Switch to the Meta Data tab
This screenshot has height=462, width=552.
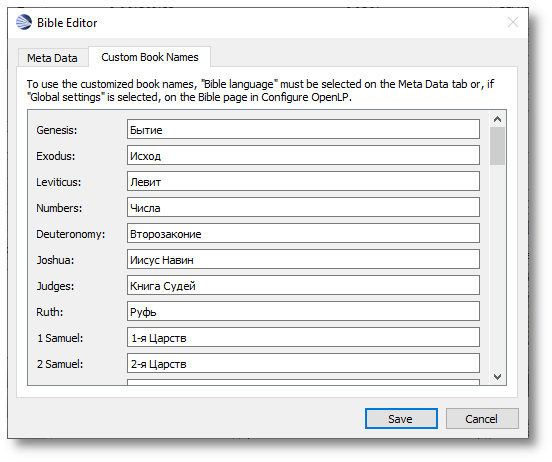pyautogui.click(x=52, y=58)
